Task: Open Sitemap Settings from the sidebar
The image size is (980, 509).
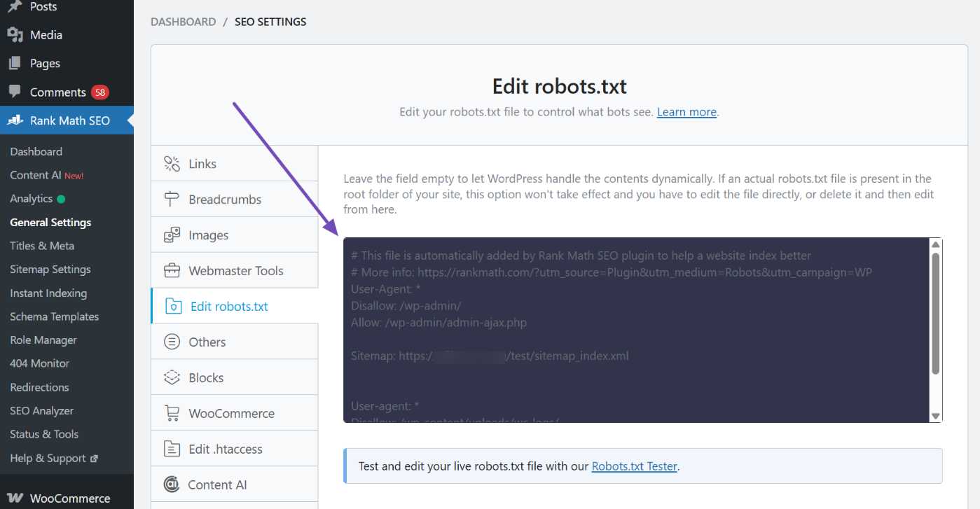Action: pyautogui.click(x=50, y=269)
